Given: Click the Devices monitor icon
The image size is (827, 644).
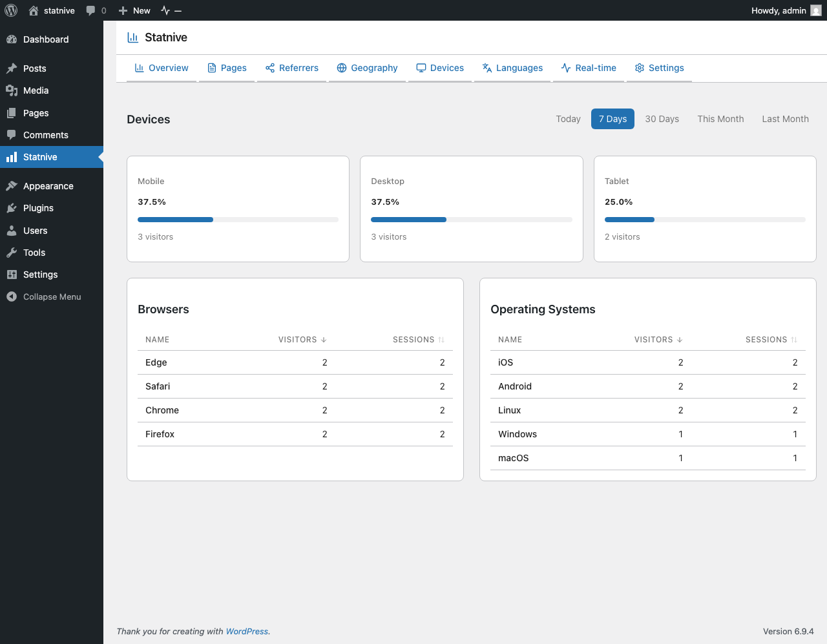Looking at the screenshot, I should click(x=421, y=67).
